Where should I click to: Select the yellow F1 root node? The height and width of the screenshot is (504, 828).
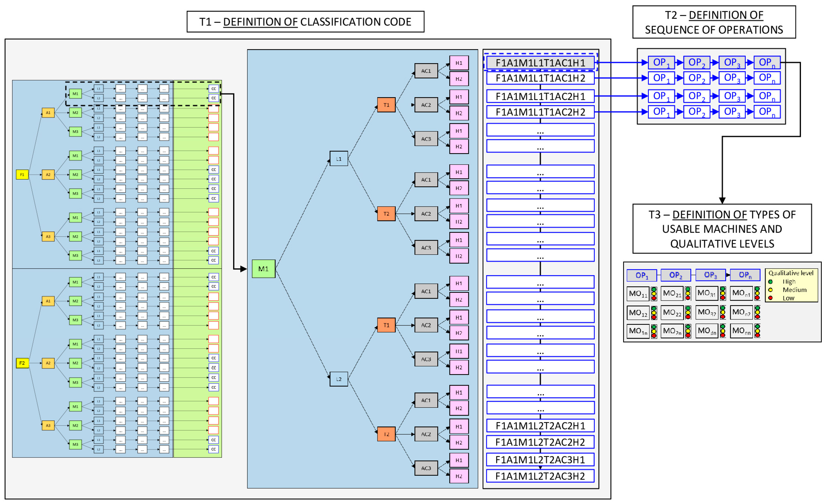pos(22,174)
